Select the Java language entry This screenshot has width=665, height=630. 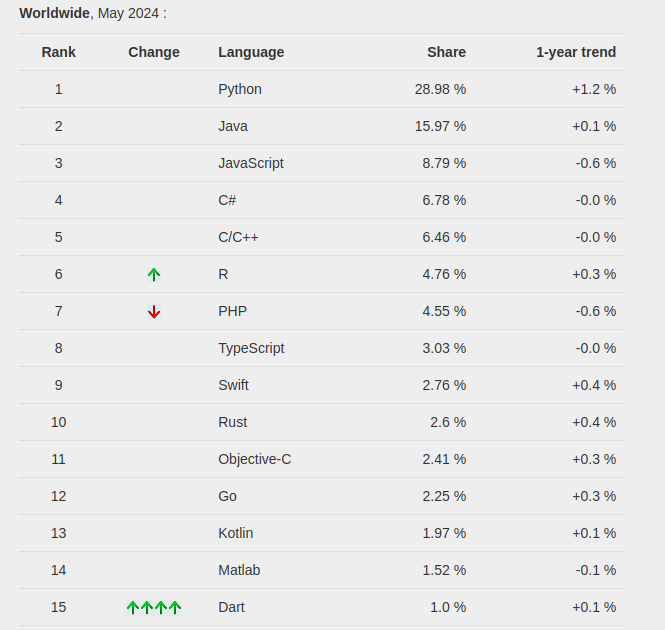point(233,126)
